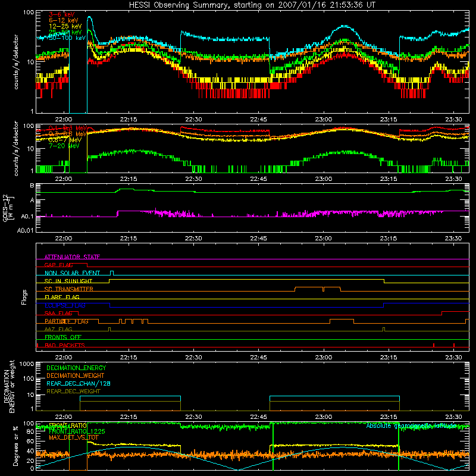Image resolution: width=476 pixels, height=476 pixels.
Task: Click the REAR_DEC_CHAN/128 legend label
Action: coord(79,383)
